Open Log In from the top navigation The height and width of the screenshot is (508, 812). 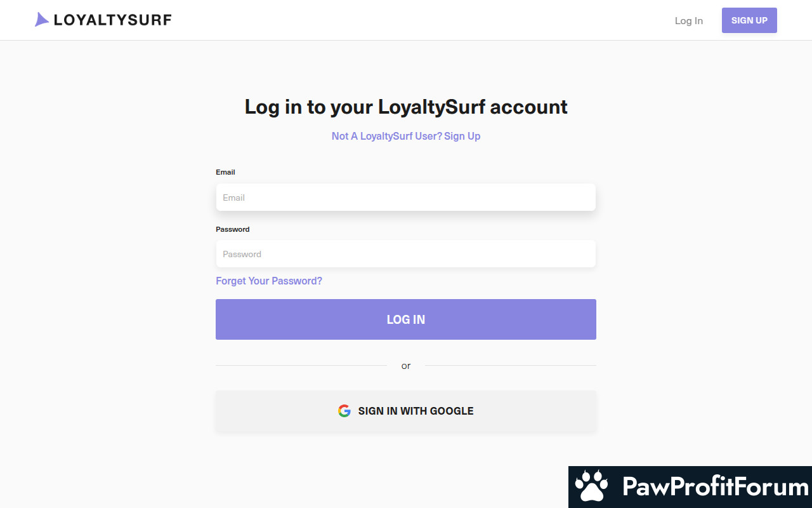[688, 20]
